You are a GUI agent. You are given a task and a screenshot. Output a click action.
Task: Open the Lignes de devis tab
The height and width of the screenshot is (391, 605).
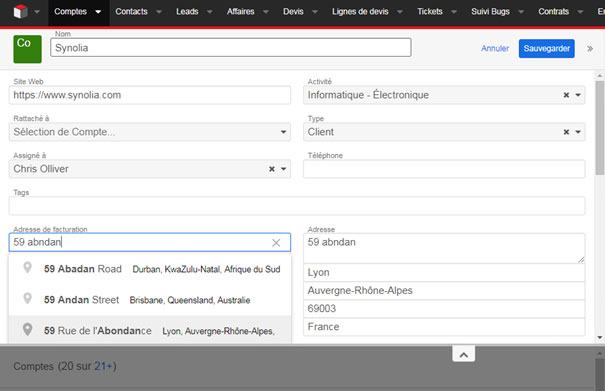pyautogui.click(x=360, y=12)
